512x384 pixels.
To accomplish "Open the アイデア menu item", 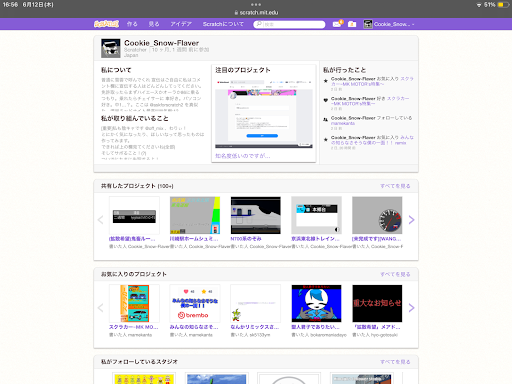I will (181, 24).
